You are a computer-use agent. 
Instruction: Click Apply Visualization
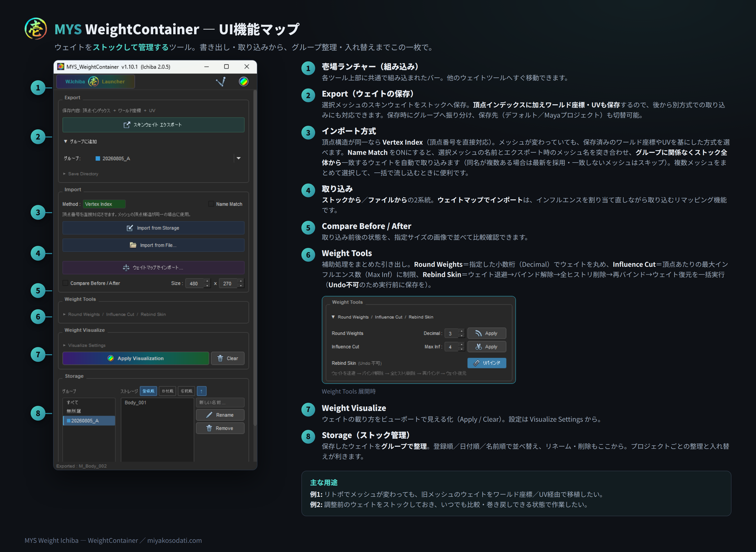pyautogui.click(x=136, y=358)
